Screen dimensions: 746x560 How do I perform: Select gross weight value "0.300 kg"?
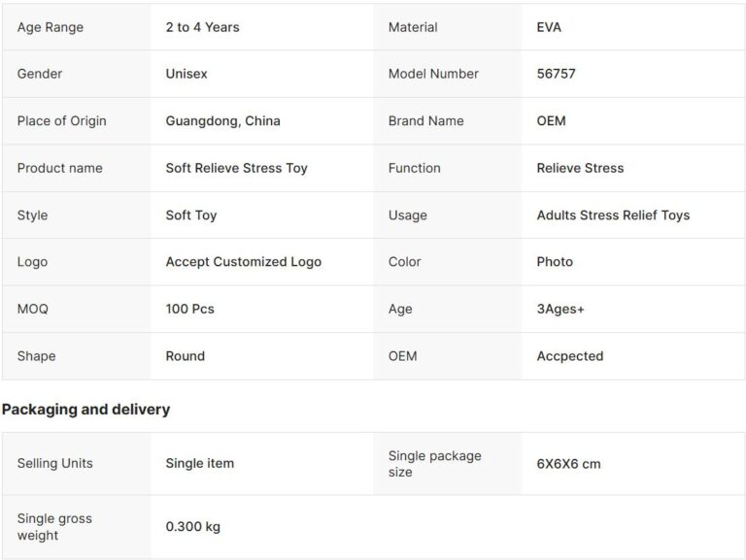pos(192,527)
